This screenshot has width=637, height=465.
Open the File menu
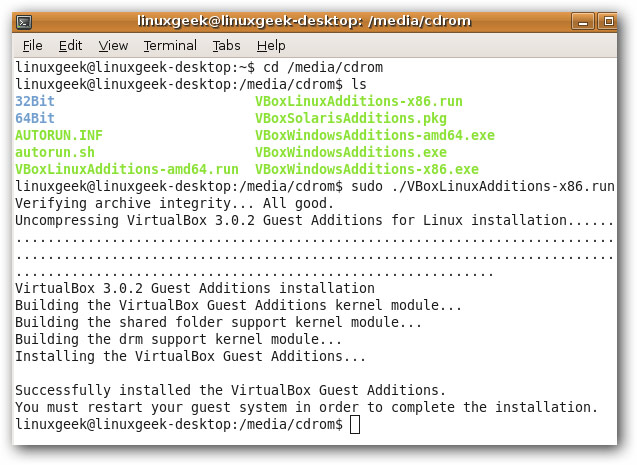[32, 45]
